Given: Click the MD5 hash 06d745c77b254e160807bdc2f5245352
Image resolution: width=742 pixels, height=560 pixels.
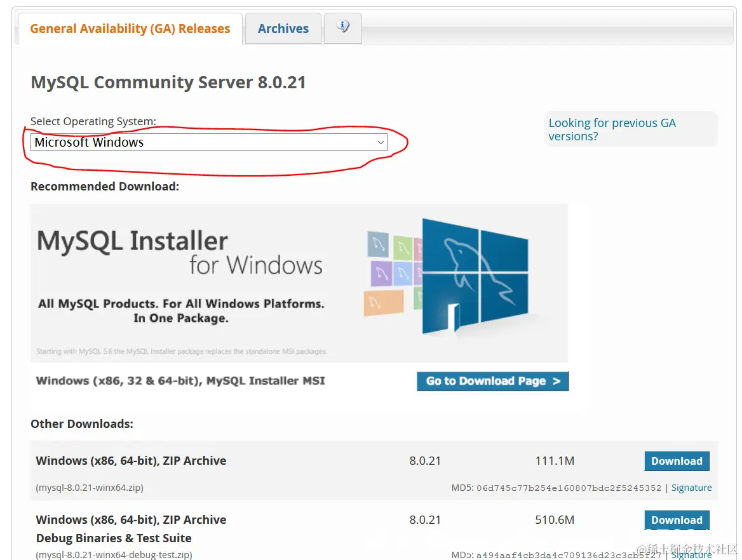Looking at the screenshot, I should tap(569, 488).
